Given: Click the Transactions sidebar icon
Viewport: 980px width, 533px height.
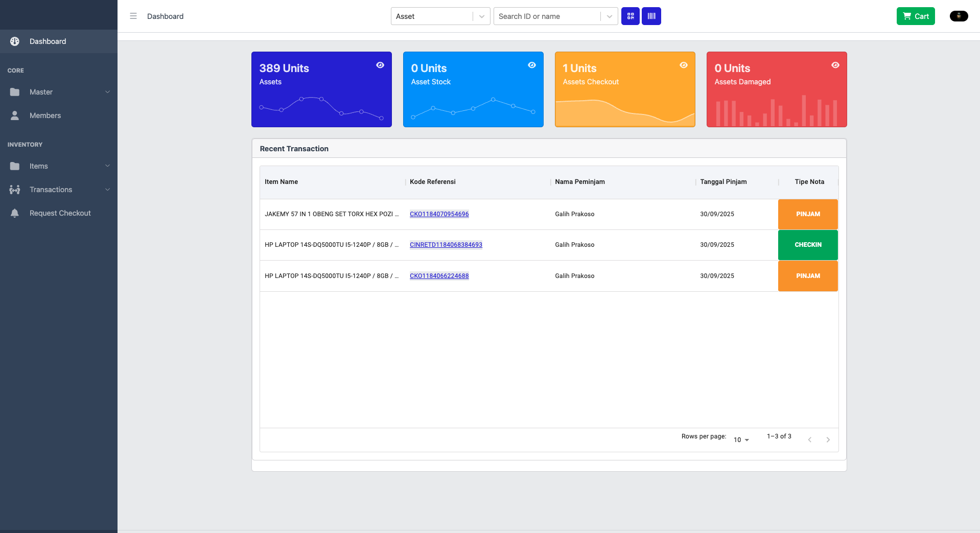Looking at the screenshot, I should (15, 190).
